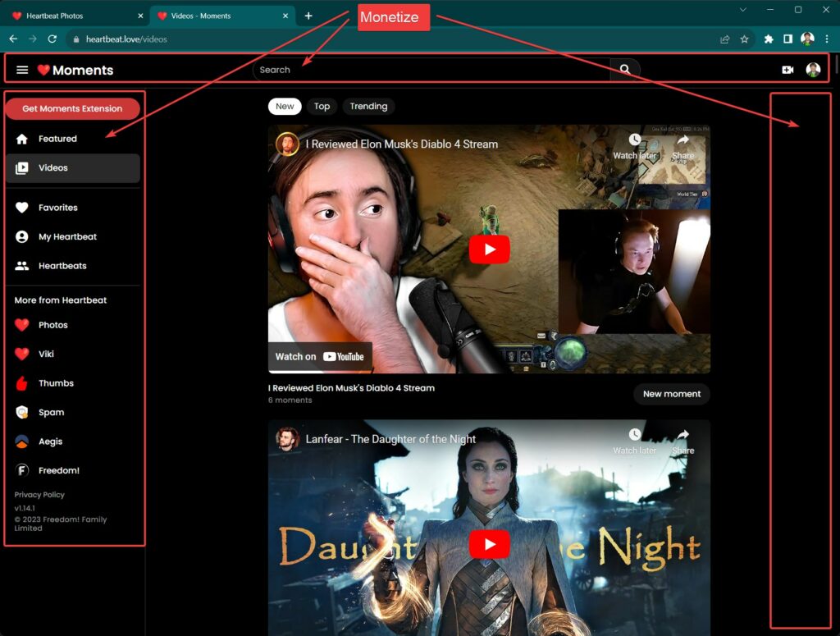Click Get Moments Extension button

tap(72, 109)
